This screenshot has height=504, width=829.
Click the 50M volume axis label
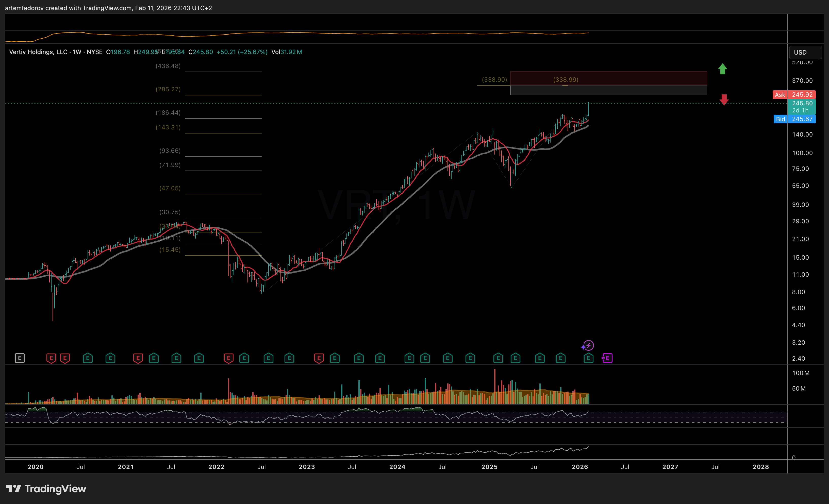799,388
